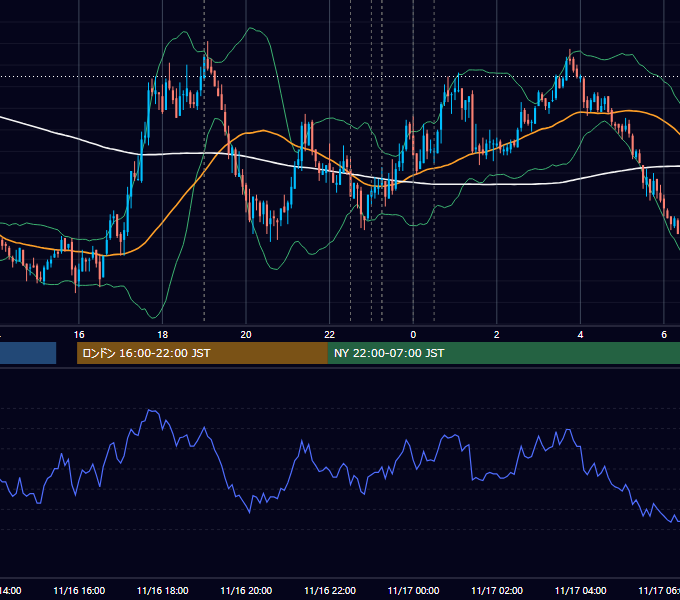Image resolution: width=680 pixels, height=600 pixels.
Task: Click the 11/17 02:00 date label
Action: [x=497, y=591]
